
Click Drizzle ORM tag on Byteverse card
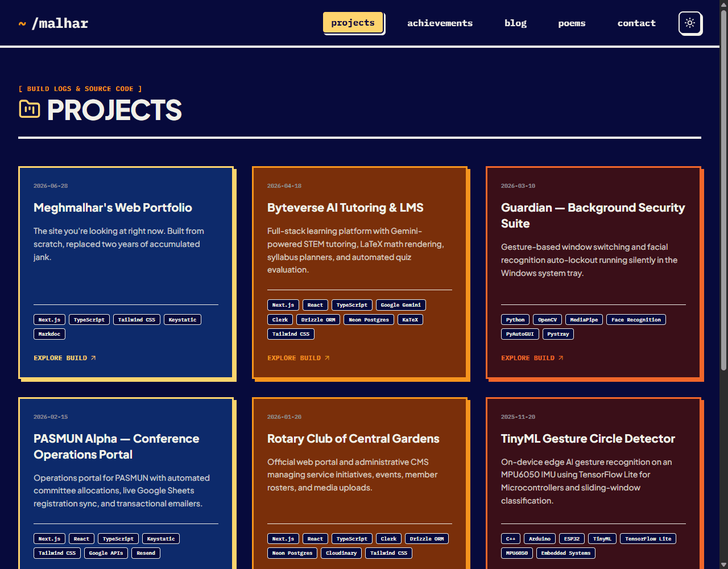[318, 320]
